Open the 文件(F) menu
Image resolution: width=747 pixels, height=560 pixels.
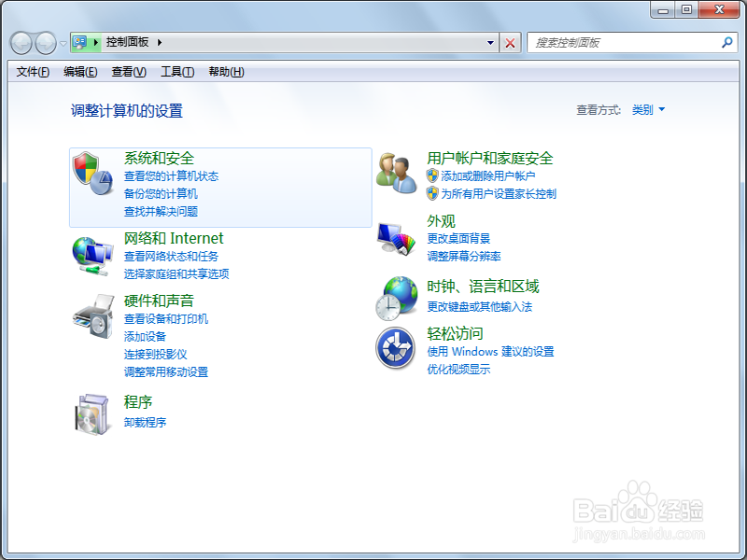pos(33,72)
